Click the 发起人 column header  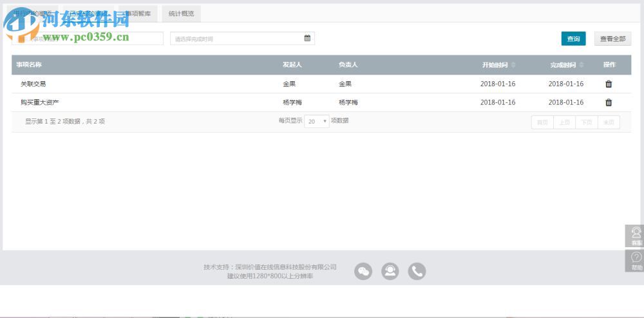(292, 65)
